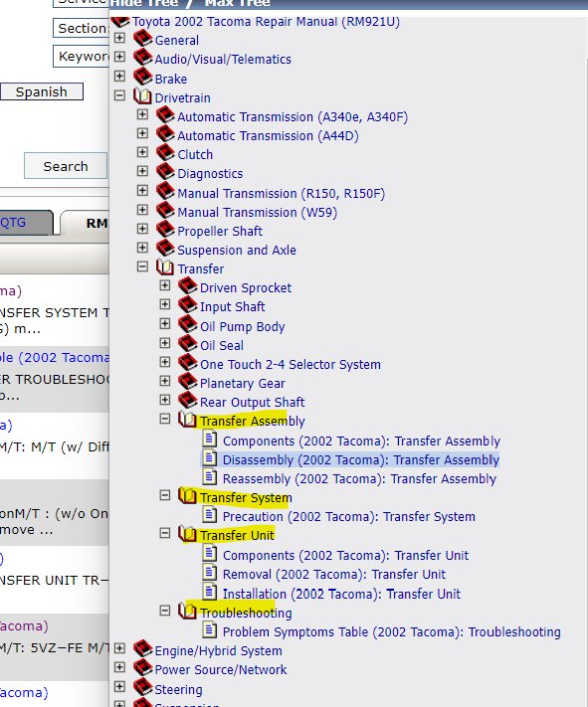Select the root Toyota 2002 Tacoma Repair Manual
This screenshot has width=588, height=707.
point(266,22)
